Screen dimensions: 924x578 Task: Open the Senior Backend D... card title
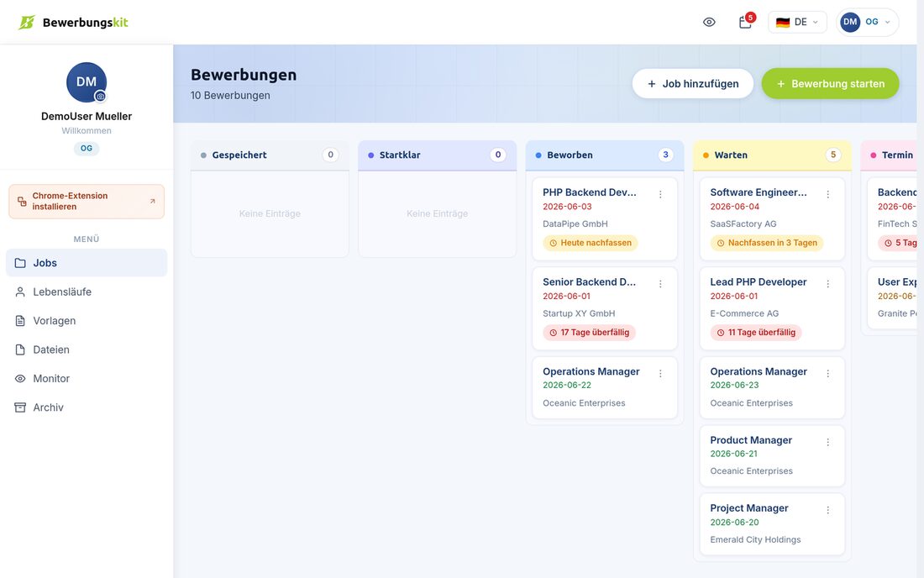tap(590, 281)
